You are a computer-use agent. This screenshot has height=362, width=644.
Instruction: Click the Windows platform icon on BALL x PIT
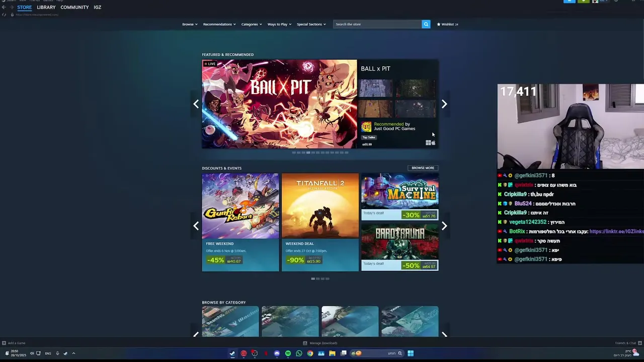pyautogui.click(x=428, y=143)
